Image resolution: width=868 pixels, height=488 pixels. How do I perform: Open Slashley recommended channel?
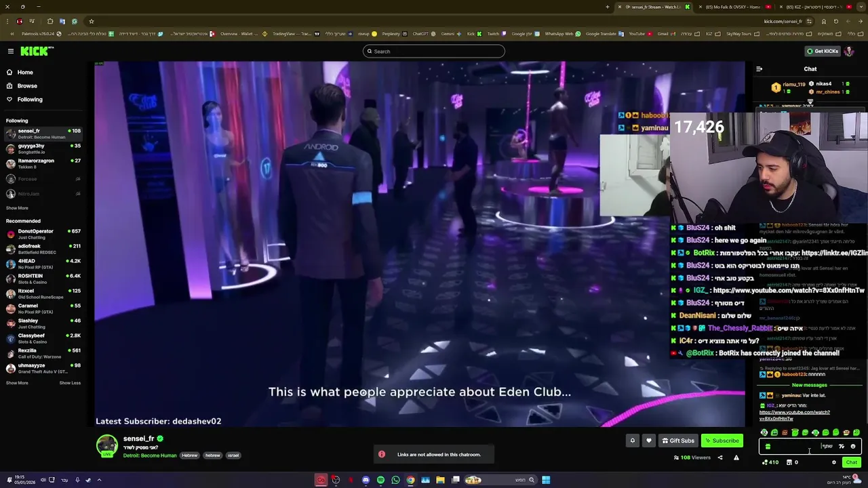[43, 323]
